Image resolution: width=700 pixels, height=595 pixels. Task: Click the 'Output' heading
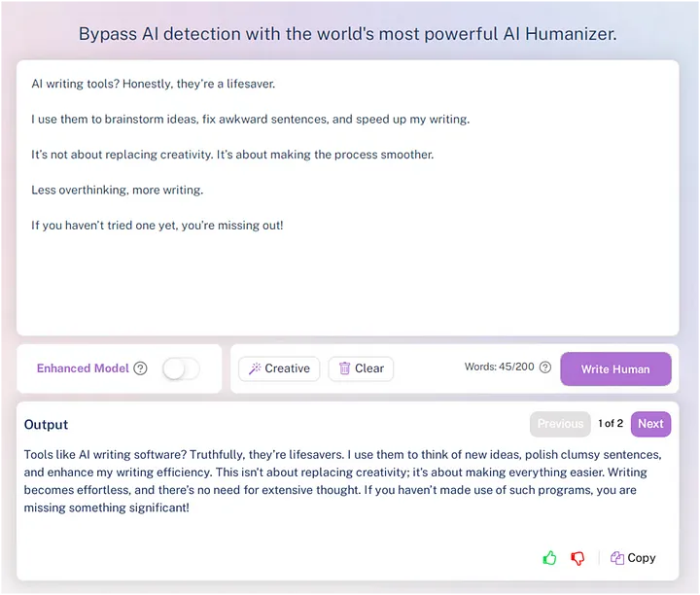coord(46,425)
